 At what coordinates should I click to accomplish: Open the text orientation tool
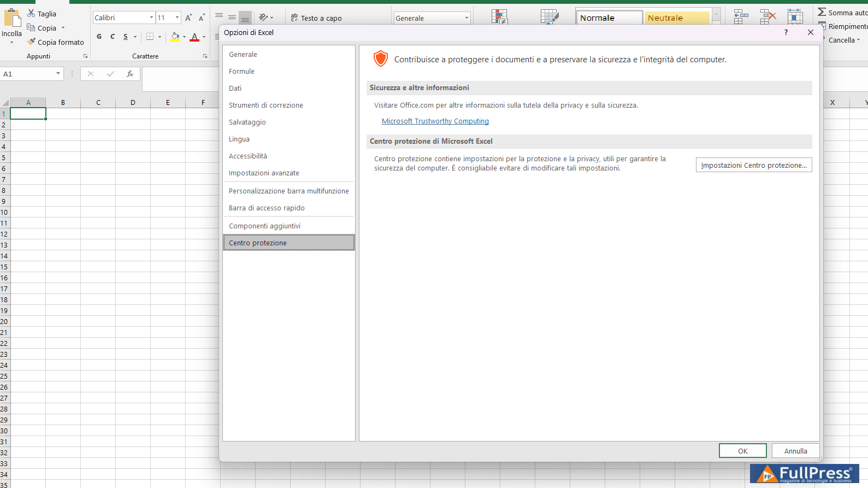coord(264,18)
